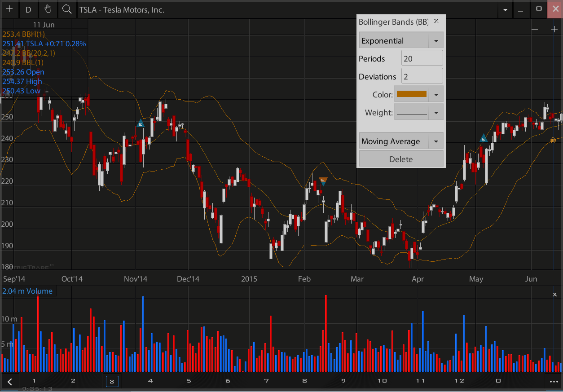Zoom out chart with minus icon
Viewport: 563px width, 392px height.
tap(535, 29)
